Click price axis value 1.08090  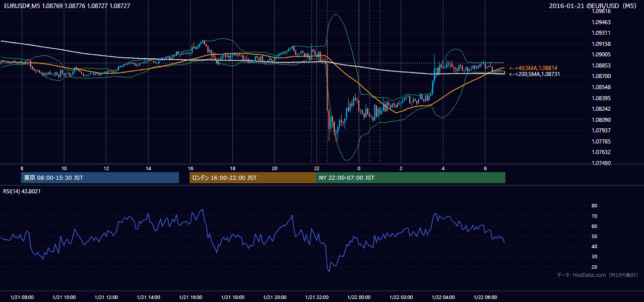(601, 120)
